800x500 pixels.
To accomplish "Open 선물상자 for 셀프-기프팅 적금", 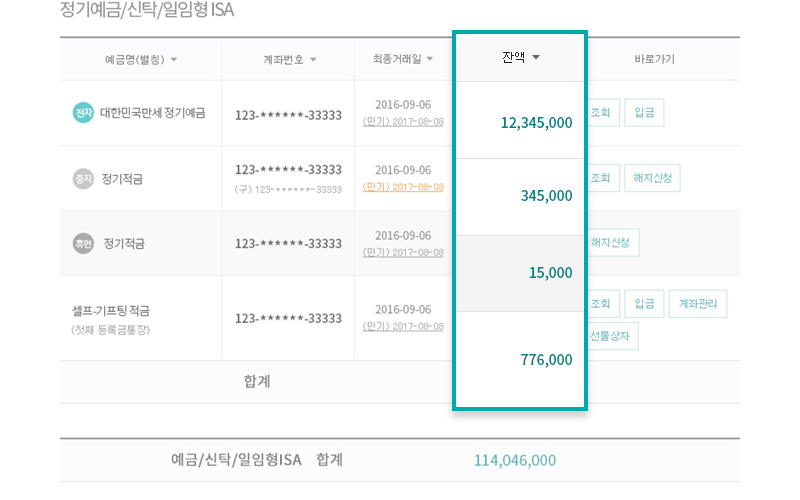I will pos(612,336).
